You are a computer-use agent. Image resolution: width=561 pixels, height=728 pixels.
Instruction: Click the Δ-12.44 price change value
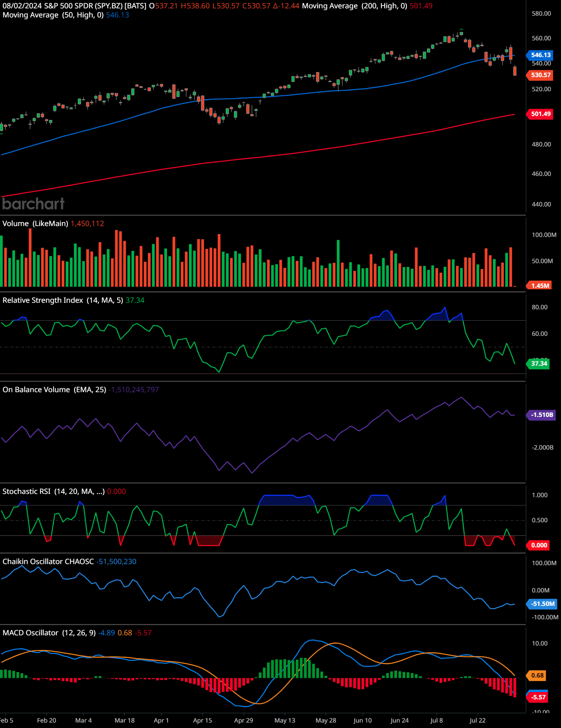click(x=286, y=6)
